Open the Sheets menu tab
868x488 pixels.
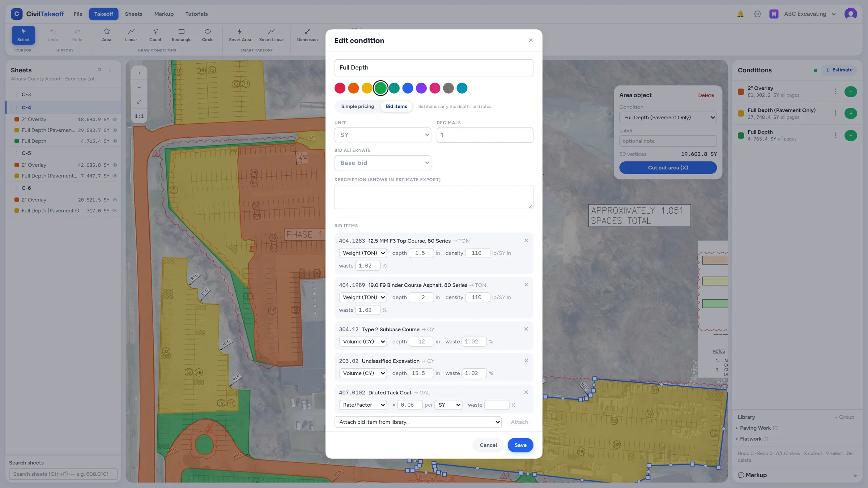pos(133,14)
